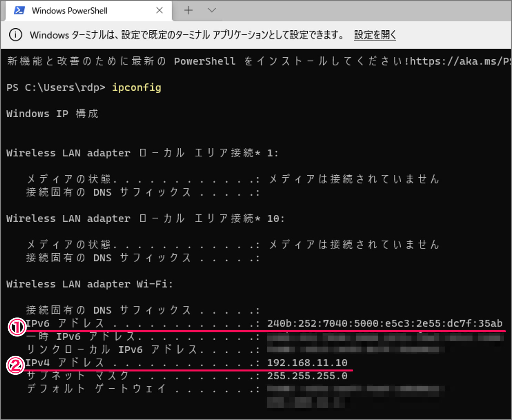Click the subnet mask 255.255.255.0 value
Image resolution: width=512 pixels, height=420 pixels.
click(x=307, y=375)
